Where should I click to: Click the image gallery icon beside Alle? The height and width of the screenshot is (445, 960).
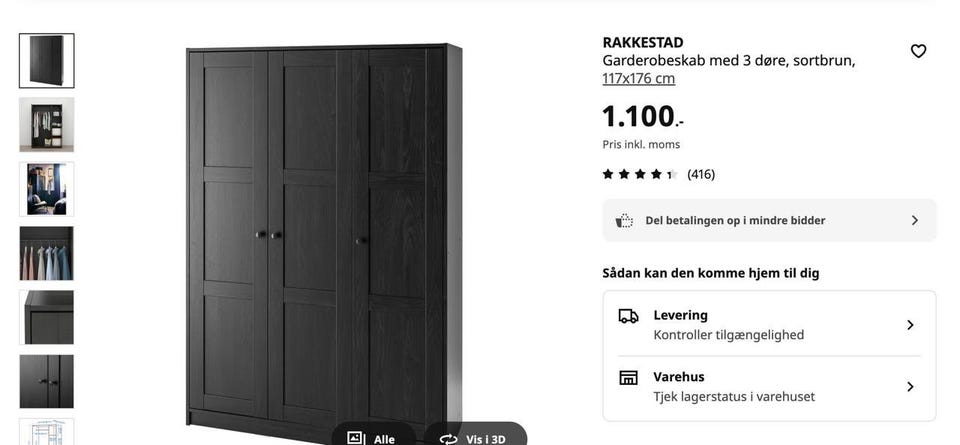click(356, 438)
